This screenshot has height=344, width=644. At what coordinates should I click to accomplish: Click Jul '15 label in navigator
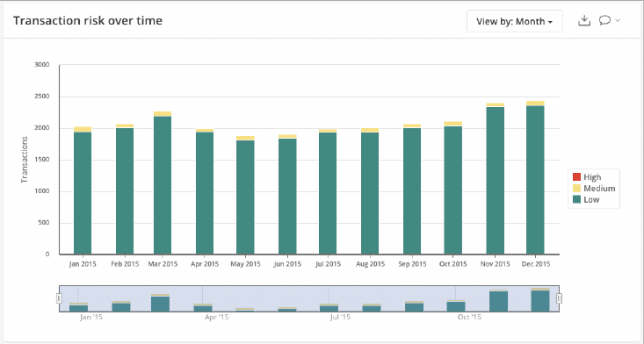tap(341, 318)
